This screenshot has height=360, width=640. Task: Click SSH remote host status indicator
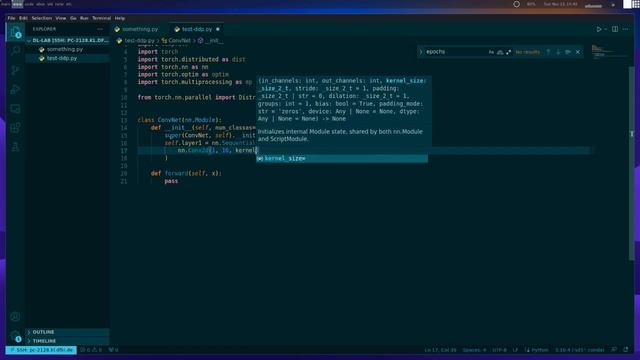coord(41,350)
